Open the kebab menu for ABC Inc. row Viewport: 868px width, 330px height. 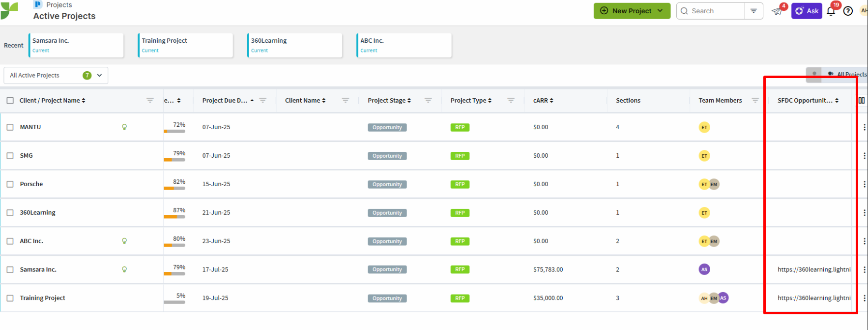click(864, 241)
